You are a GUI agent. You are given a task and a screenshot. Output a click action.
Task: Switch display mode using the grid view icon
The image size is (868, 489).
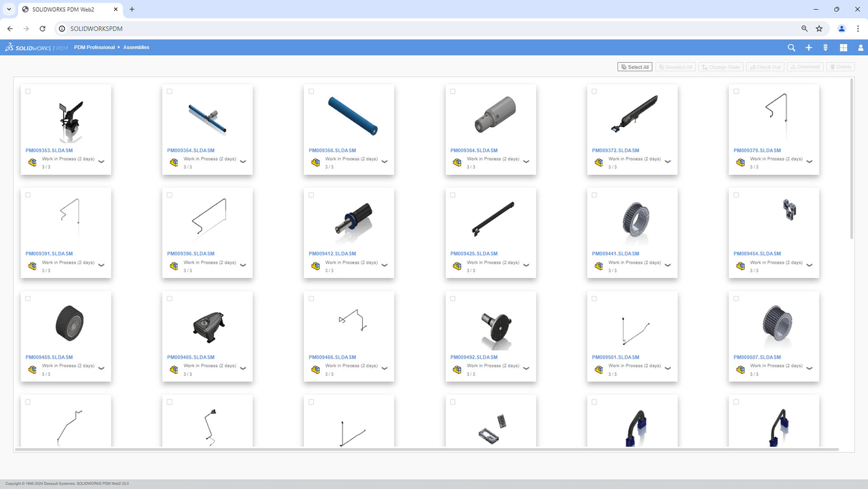pyautogui.click(x=843, y=47)
